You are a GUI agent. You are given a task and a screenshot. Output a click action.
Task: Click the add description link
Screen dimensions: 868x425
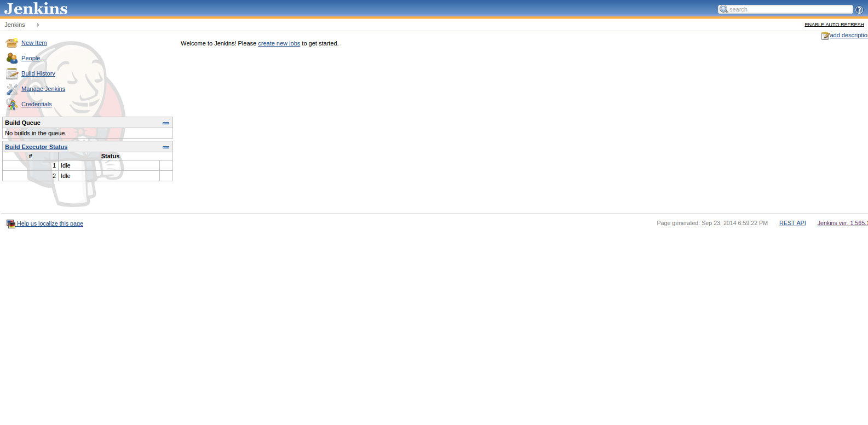(849, 35)
